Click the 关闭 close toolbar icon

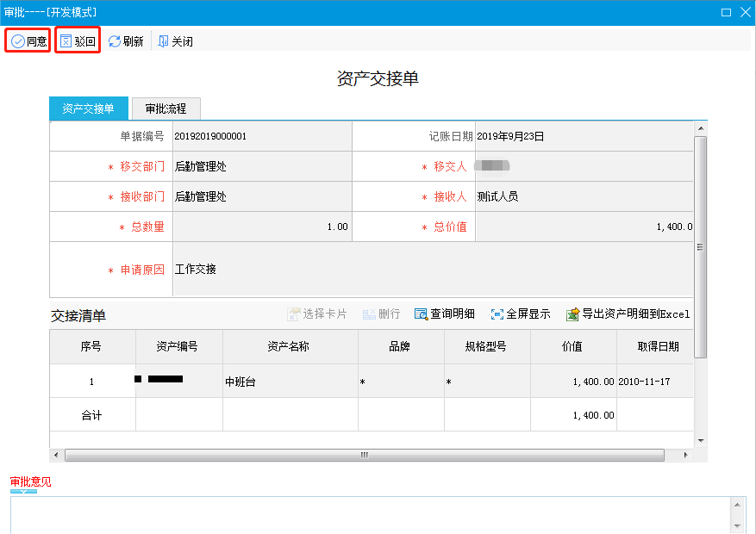163,41
